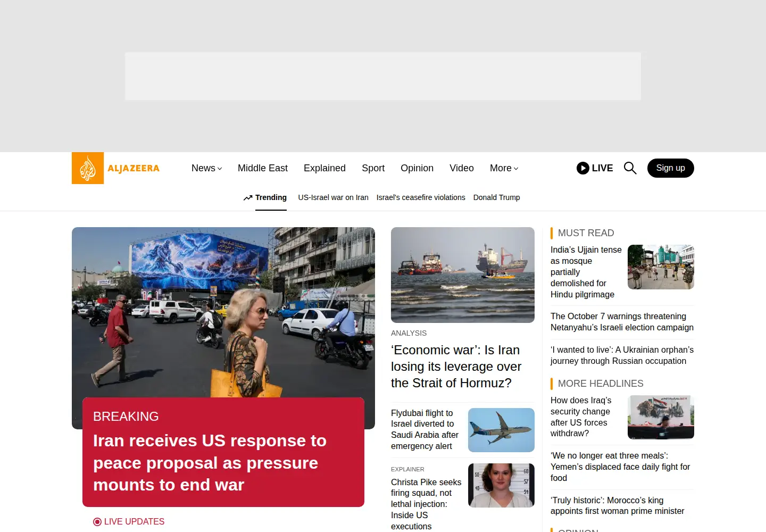The image size is (766, 532).
Task: Open How does Iraq's security change article
Action: pyautogui.click(x=581, y=417)
